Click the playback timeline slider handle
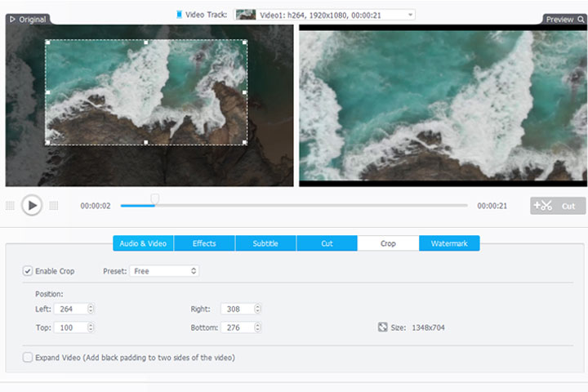Image resolution: width=588 pixels, height=392 pixels. coord(154,199)
